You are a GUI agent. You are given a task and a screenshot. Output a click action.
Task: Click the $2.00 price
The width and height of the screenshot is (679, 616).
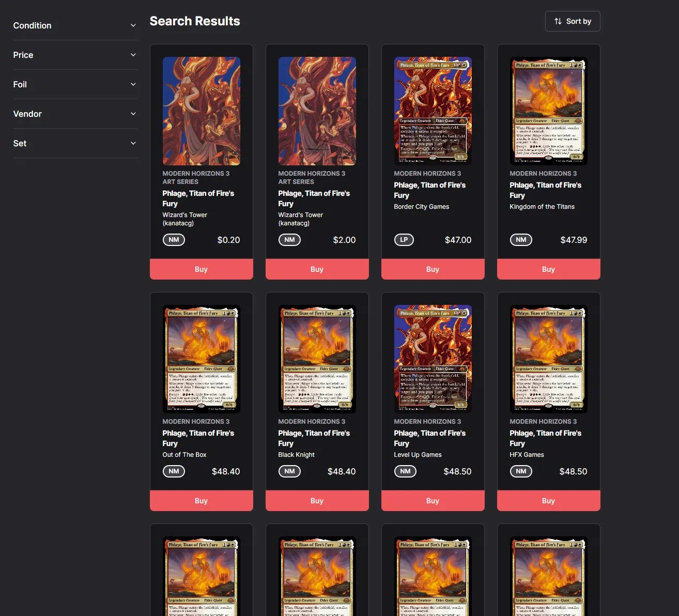coord(345,240)
